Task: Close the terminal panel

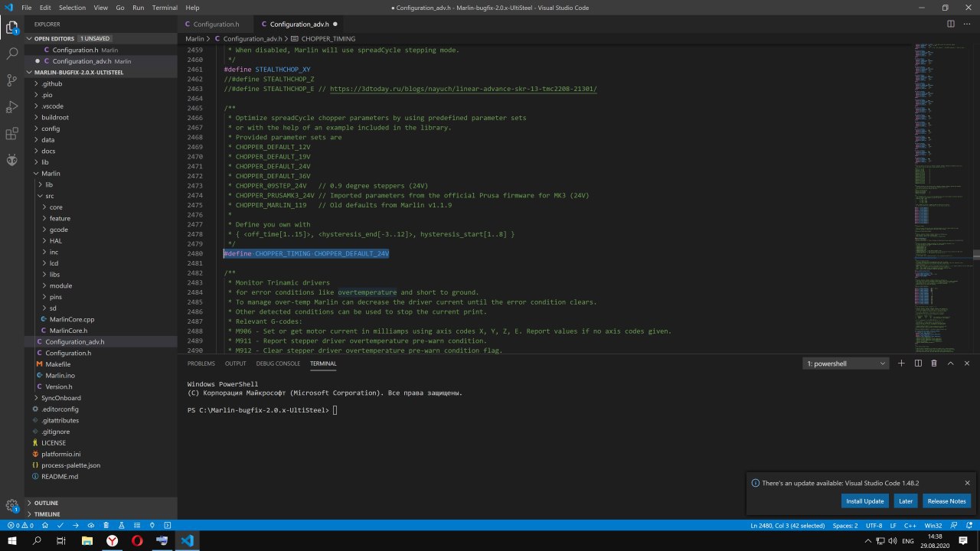Action: pos(967,364)
